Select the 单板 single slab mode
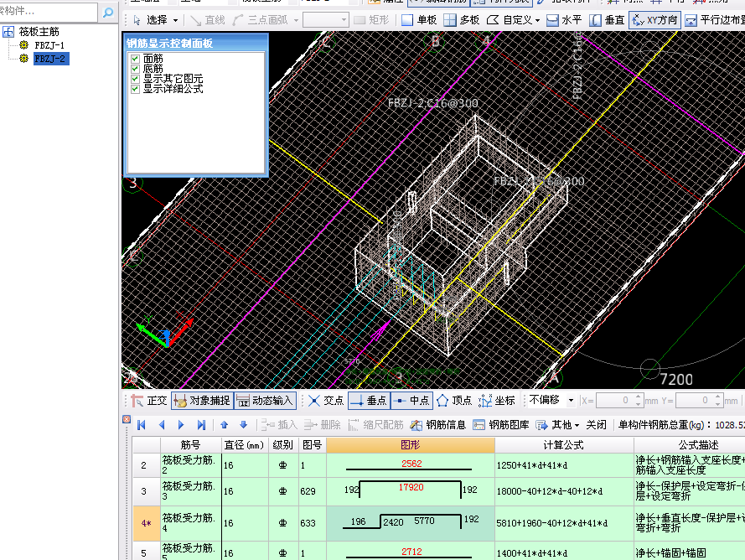The image size is (745, 560). (x=418, y=20)
